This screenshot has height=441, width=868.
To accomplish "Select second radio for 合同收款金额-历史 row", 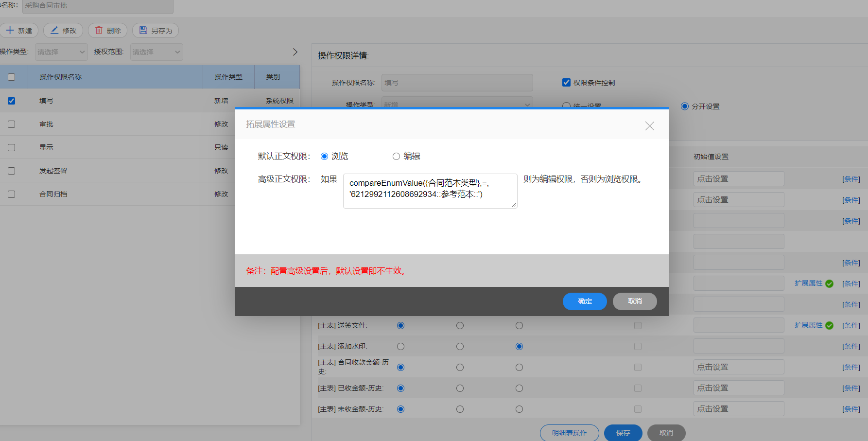I will (x=460, y=367).
